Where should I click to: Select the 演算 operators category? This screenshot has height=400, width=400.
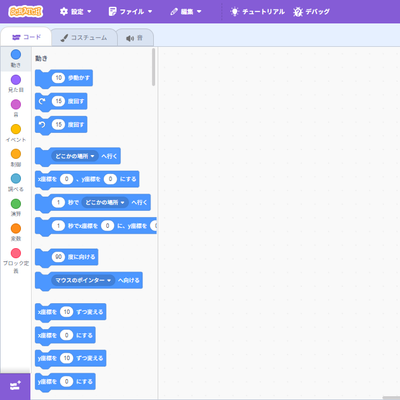[16, 207]
